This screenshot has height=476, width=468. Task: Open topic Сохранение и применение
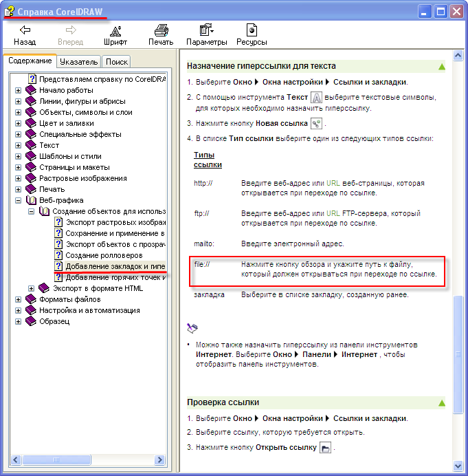[x=115, y=233]
